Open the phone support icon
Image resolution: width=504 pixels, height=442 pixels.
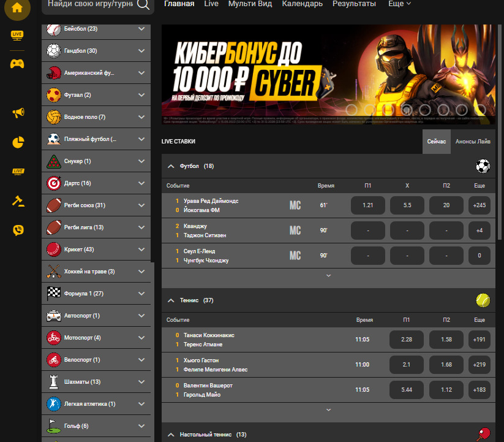click(18, 230)
